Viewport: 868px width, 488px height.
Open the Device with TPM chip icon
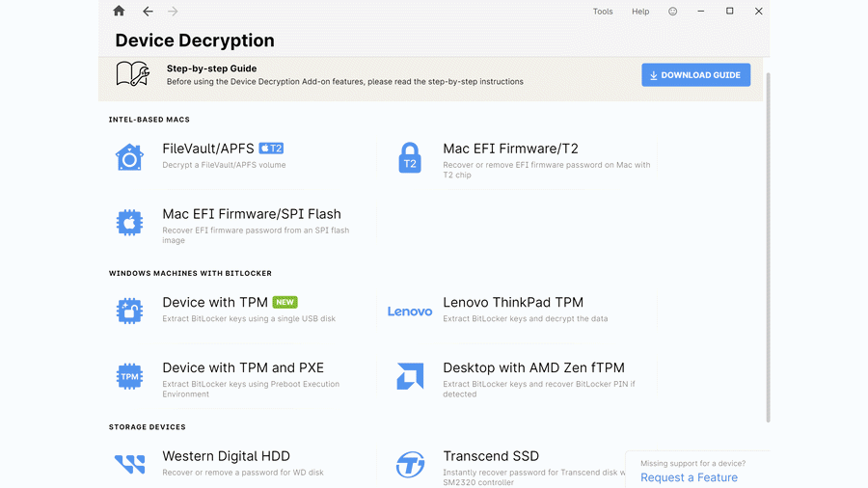pyautogui.click(x=129, y=311)
